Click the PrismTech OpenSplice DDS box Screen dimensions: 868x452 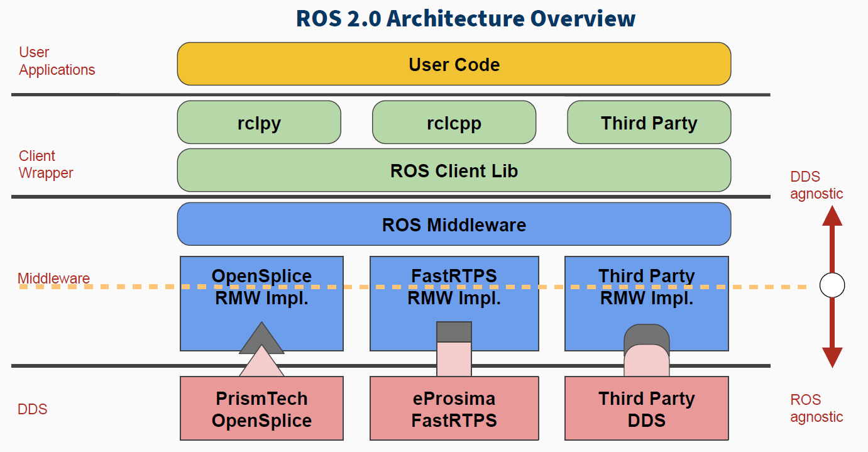(x=261, y=409)
